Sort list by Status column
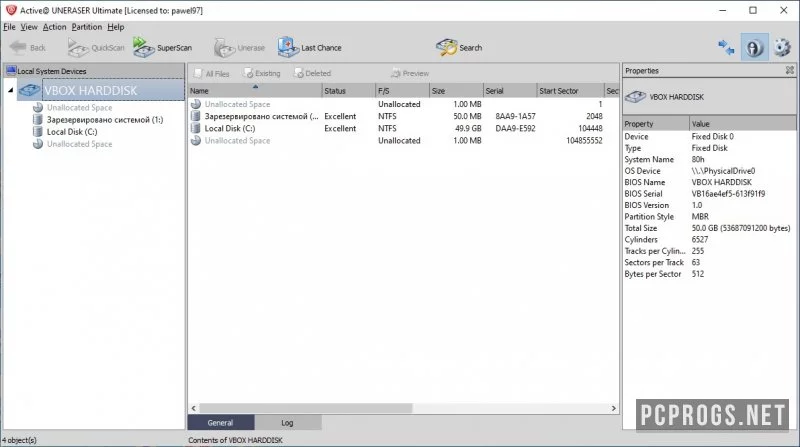The height and width of the screenshot is (447, 800). coord(349,91)
